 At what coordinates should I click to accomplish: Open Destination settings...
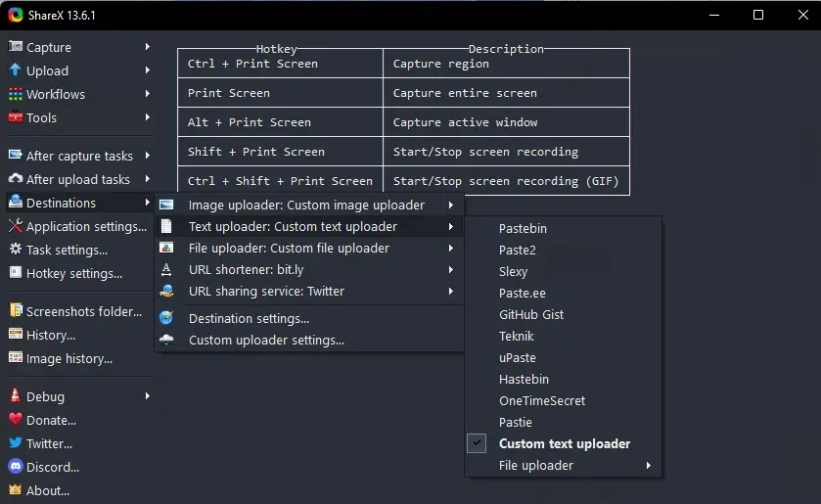pos(309,318)
